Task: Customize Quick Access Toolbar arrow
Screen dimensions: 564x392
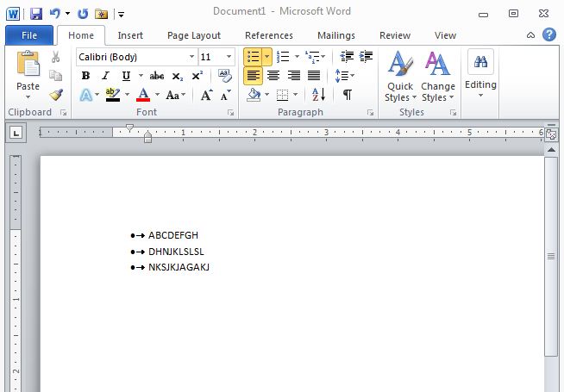Action: tap(122, 15)
